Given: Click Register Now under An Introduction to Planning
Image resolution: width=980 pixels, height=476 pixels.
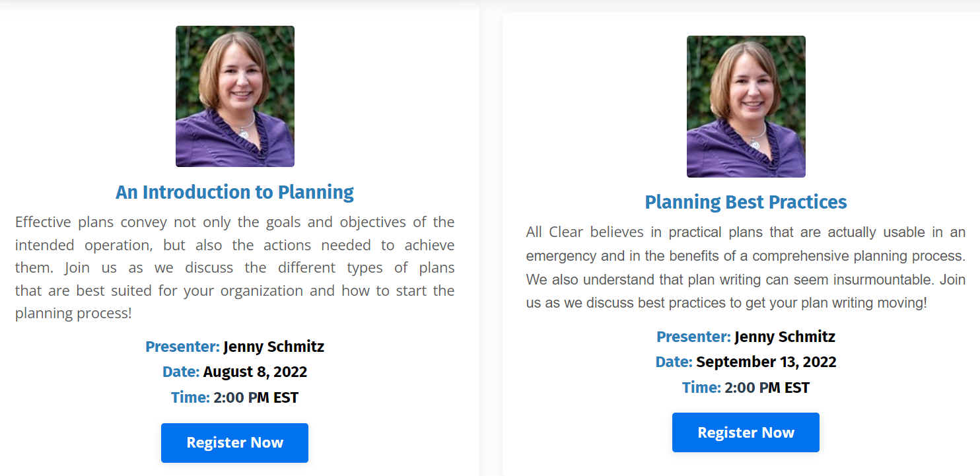Looking at the screenshot, I should coord(234,442).
